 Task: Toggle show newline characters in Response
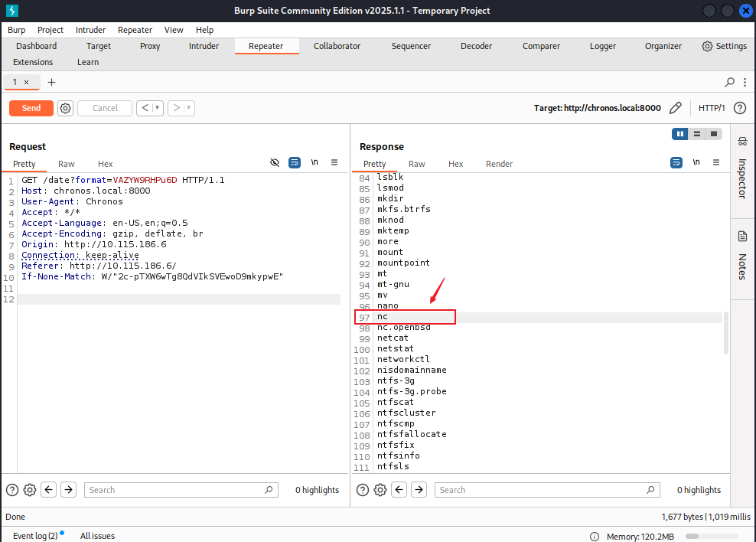(x=696, y=162)
